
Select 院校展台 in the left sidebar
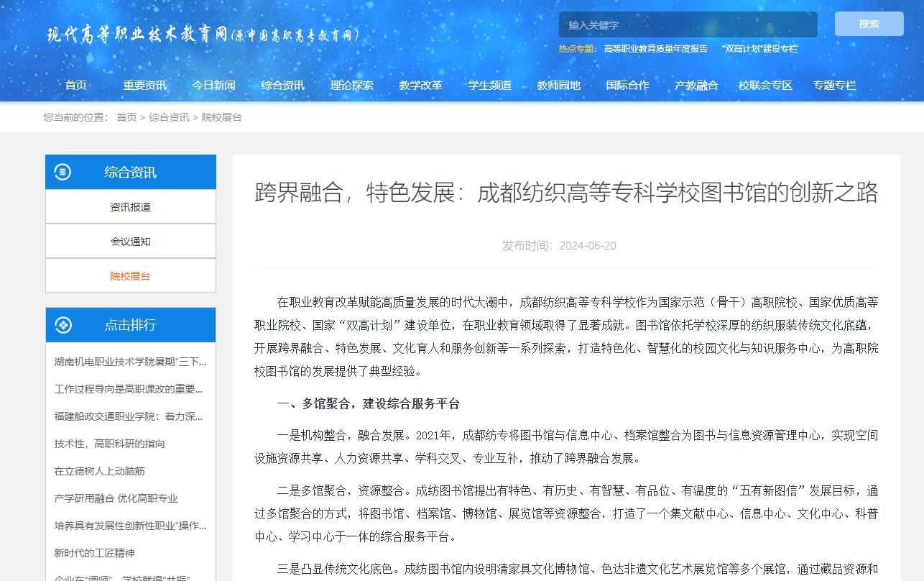pyautogui.click(x=130, y=276)
